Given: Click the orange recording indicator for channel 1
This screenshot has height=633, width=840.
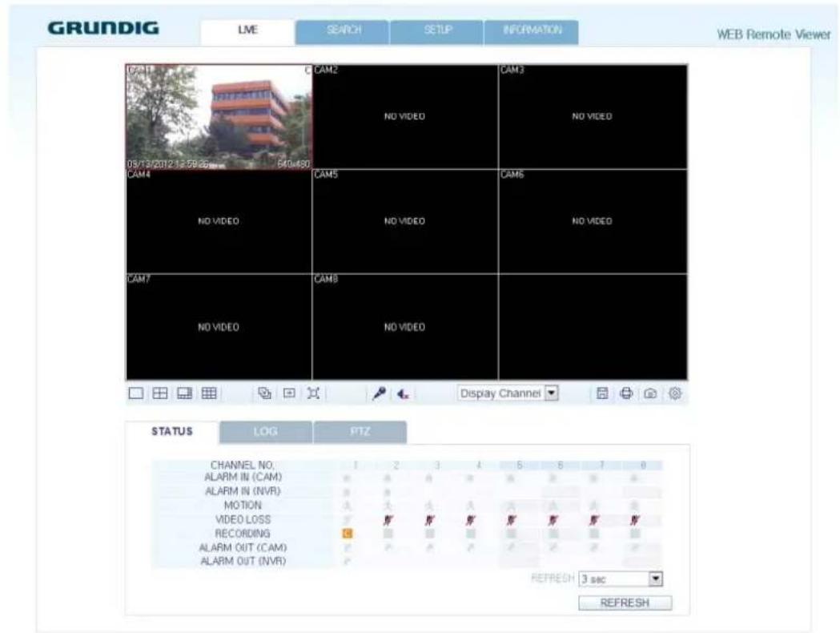Looking at the screenshot, I should pyautogui.click(x=348, y=534).
